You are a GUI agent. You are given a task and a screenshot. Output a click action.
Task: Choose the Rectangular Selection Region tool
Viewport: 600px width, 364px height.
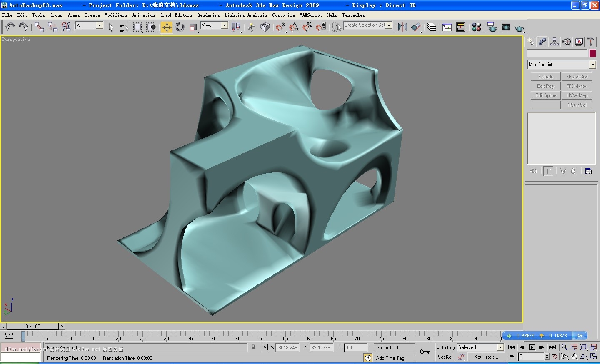tap(137, 27)
